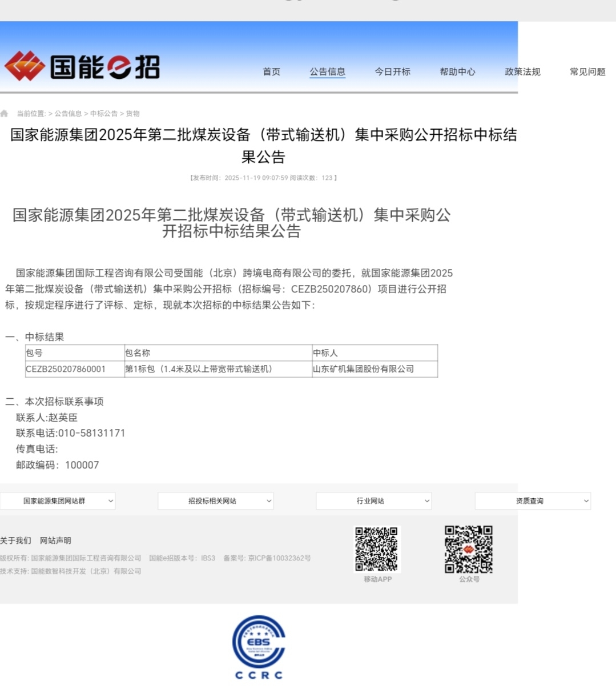Click contact name 联系人:赵英臣

[x=47, y=418]
